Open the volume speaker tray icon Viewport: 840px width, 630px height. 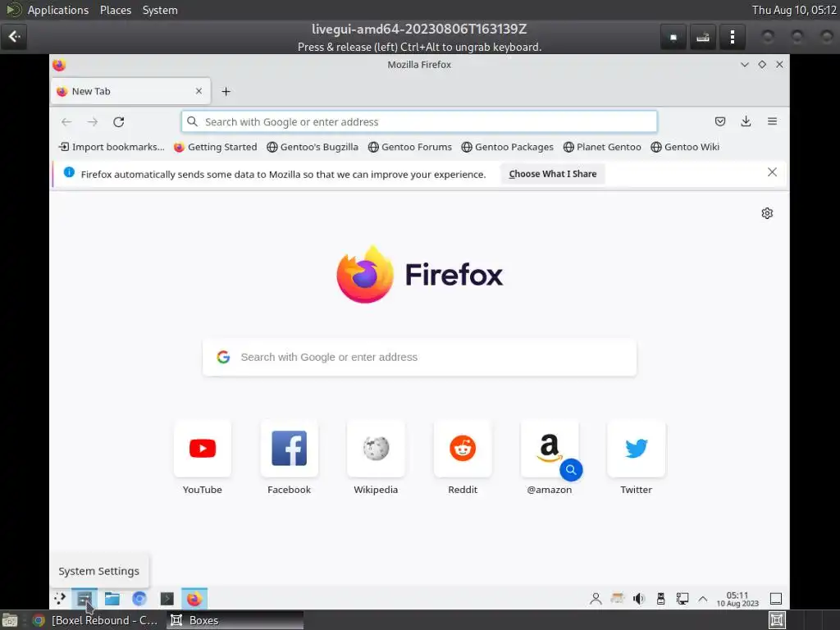(x=638, y=599)
